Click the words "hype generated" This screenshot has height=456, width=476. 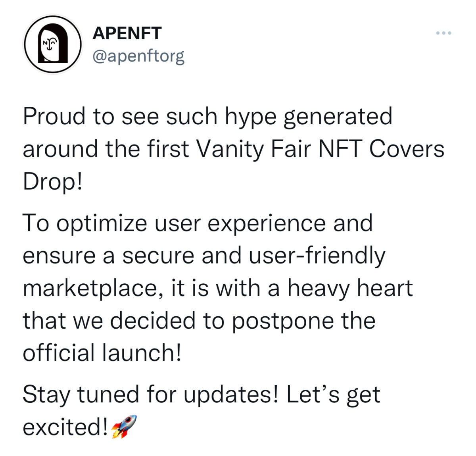click(x=309, y=117)
